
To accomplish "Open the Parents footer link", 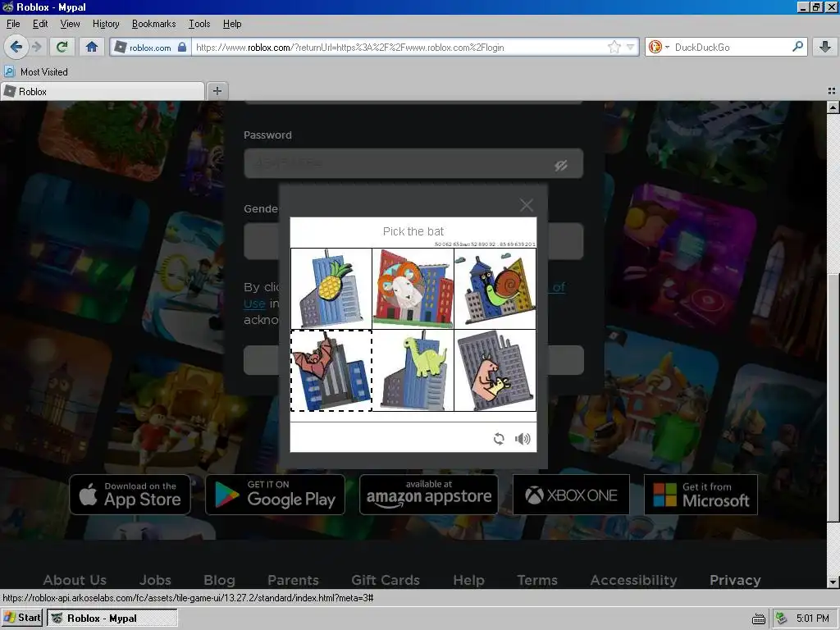I will click(293, 580).
